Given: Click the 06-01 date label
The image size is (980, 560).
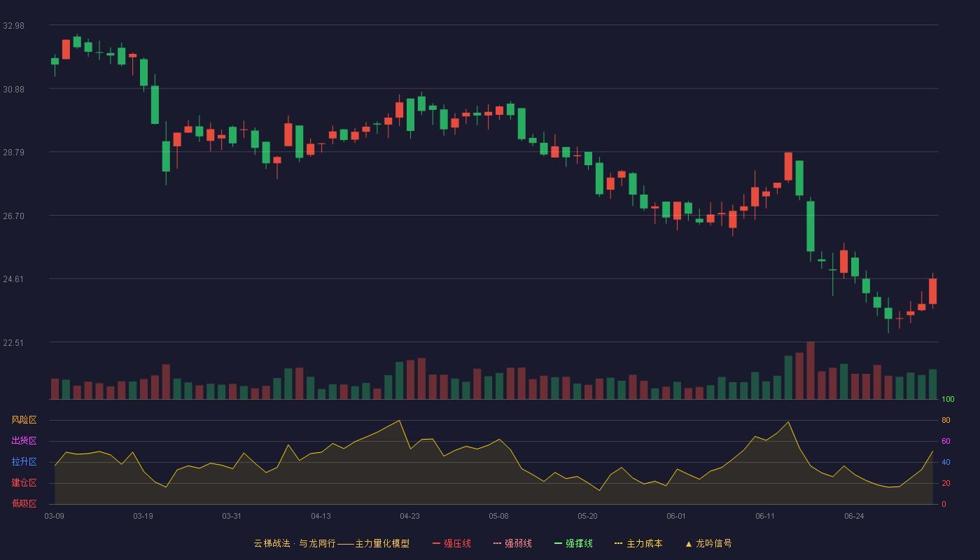Looking at the screenshot, I should 676,516.
